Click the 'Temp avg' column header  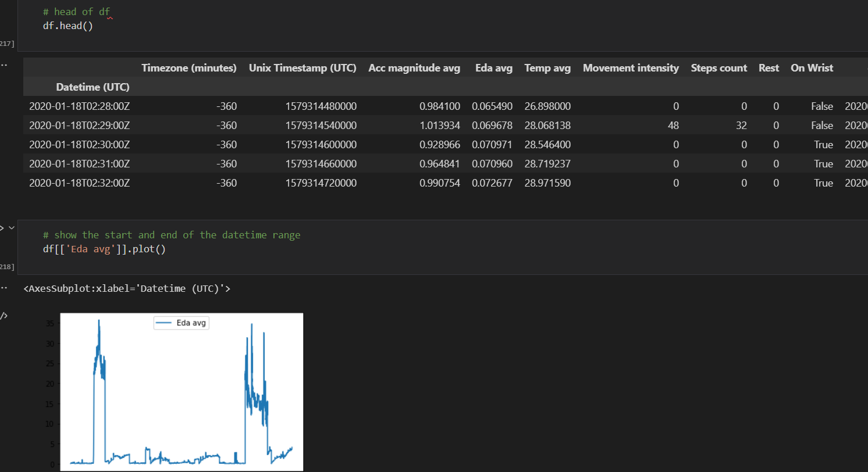click(x=547, y=68)
